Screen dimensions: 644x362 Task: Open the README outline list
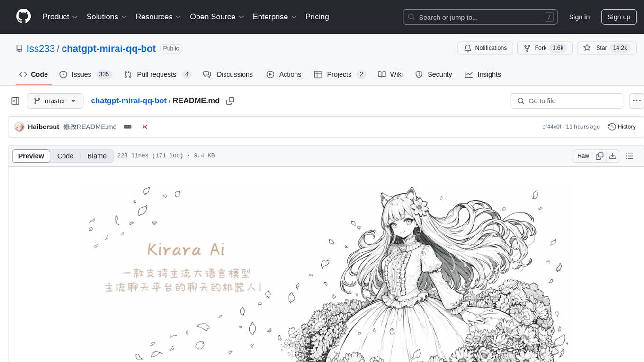[629, 156]
